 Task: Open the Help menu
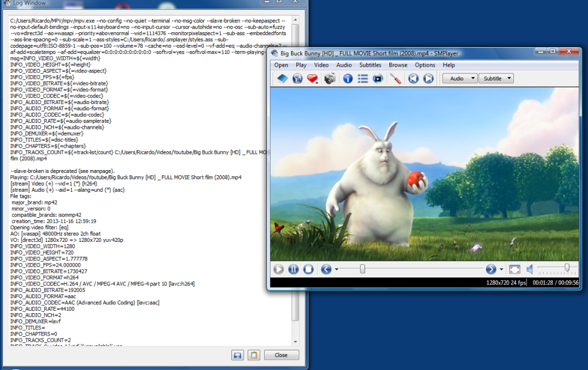448,65
